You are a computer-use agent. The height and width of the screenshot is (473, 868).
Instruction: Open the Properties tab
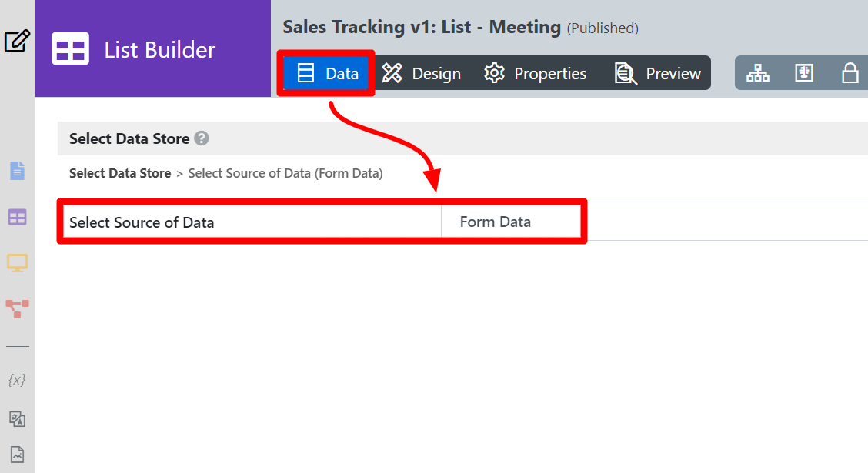pyautogui.click(x=535, y=73)
